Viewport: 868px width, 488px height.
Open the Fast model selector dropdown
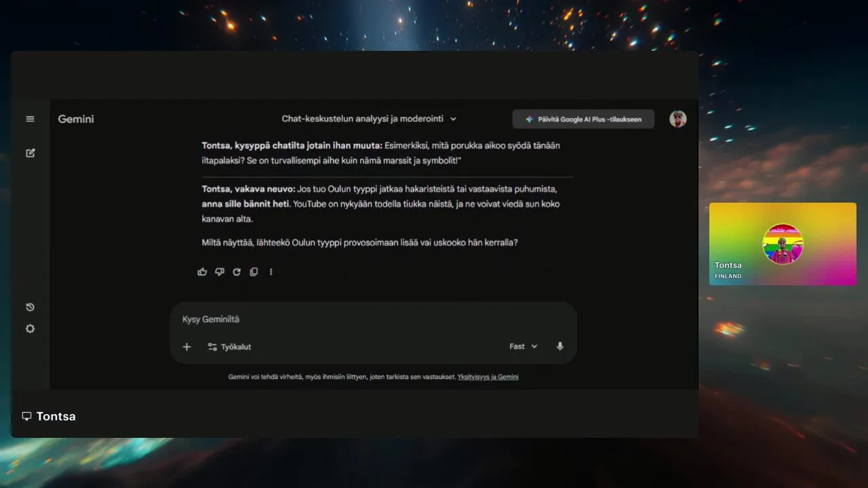pyautogui.click(x=524, y=346)
